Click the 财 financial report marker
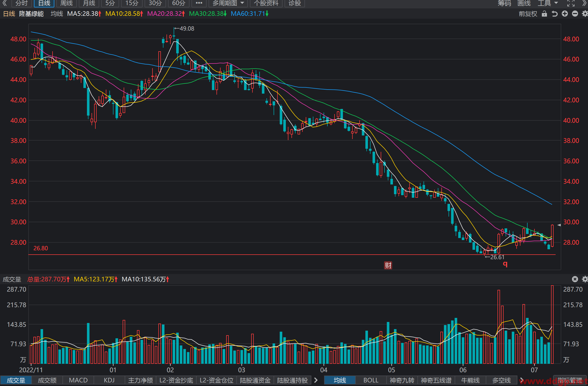The width and height of the screenshot is (588, 386). point(388,265)
